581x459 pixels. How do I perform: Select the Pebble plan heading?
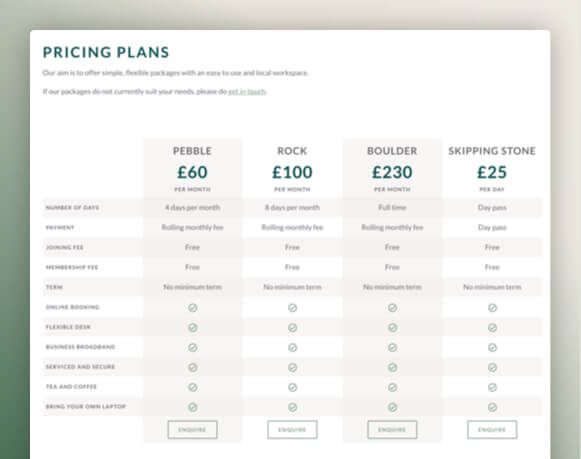tap(192, 151)
